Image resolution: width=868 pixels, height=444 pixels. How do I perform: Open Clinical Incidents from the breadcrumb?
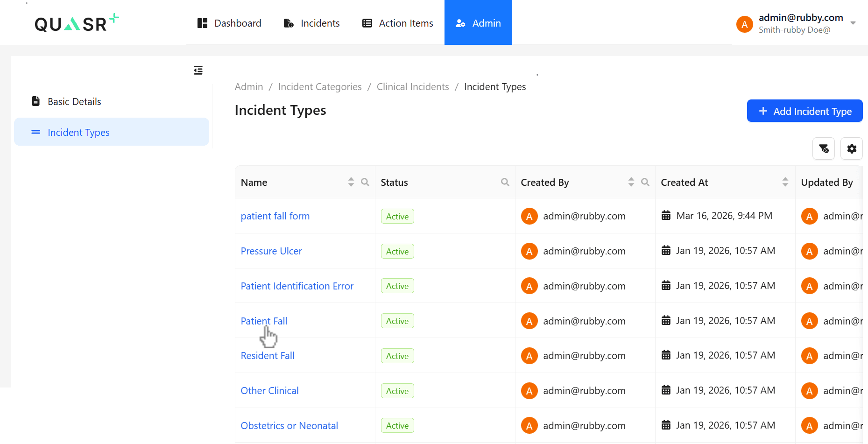(x=413, y=87)
